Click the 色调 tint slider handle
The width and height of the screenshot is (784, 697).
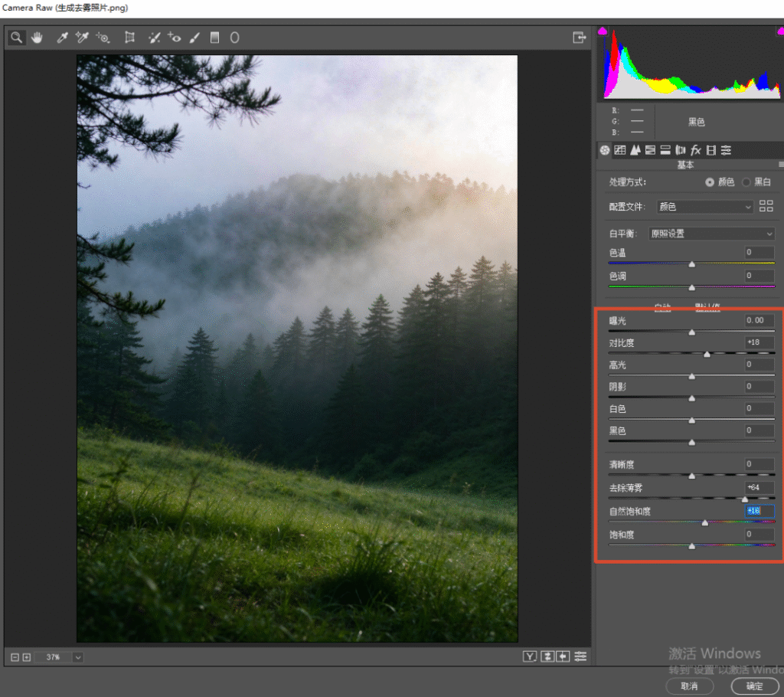click(x=692, y=287)
